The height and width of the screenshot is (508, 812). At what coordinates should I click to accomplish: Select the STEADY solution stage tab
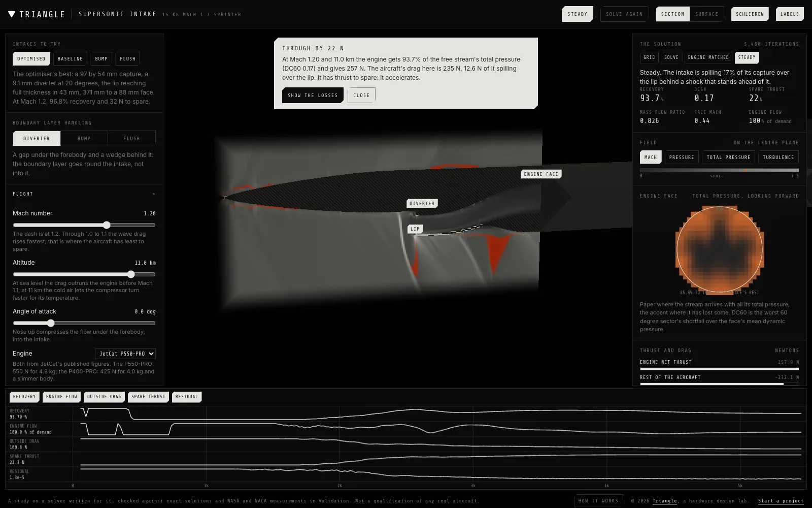tap(747, 57)
